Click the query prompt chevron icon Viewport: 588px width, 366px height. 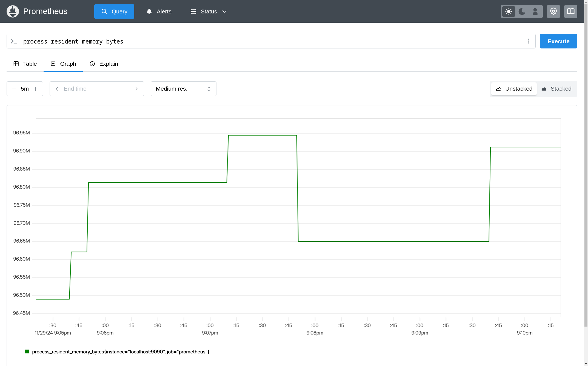[14, 41]
